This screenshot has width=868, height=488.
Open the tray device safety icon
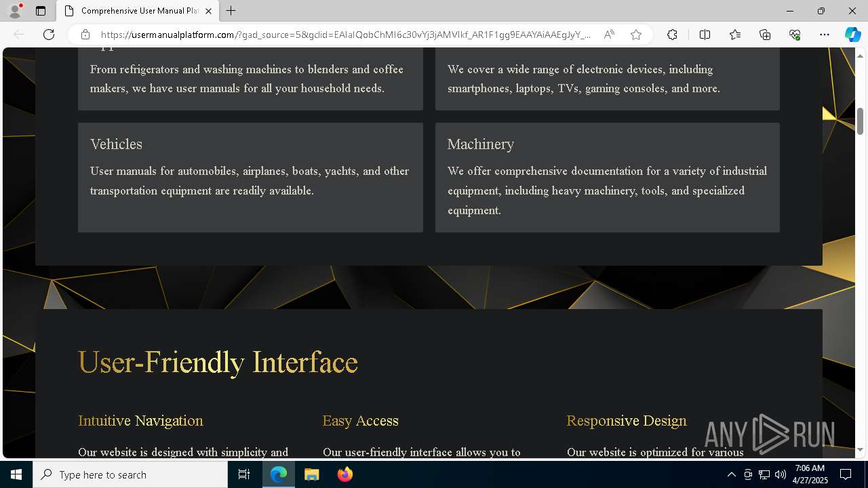click(x=748, y=474)
